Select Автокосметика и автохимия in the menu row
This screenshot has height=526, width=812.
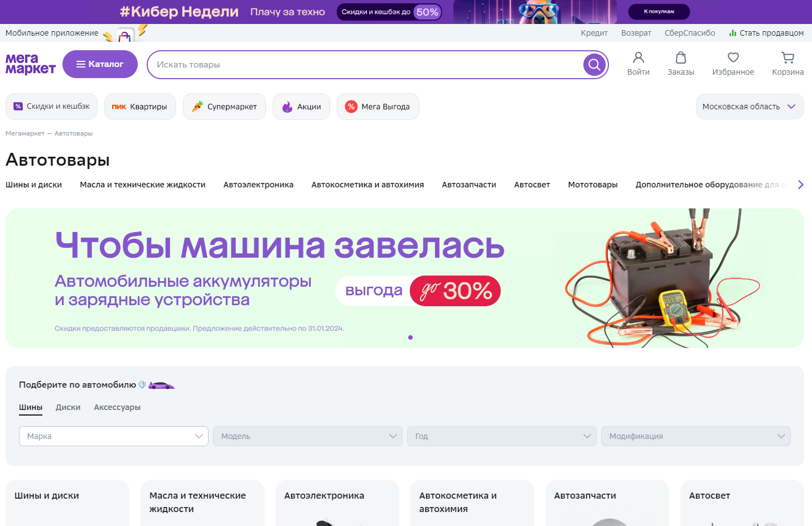point(368,185)
